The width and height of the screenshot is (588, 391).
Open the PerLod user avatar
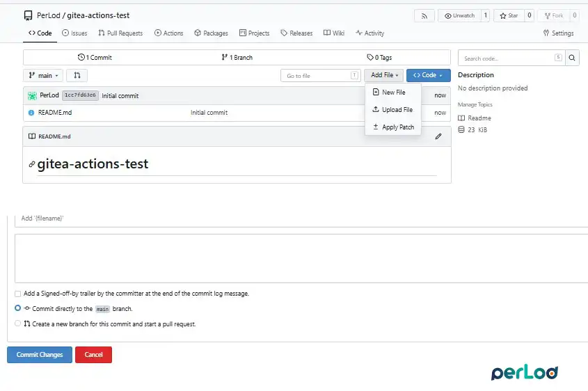click(x=32, y=95)
